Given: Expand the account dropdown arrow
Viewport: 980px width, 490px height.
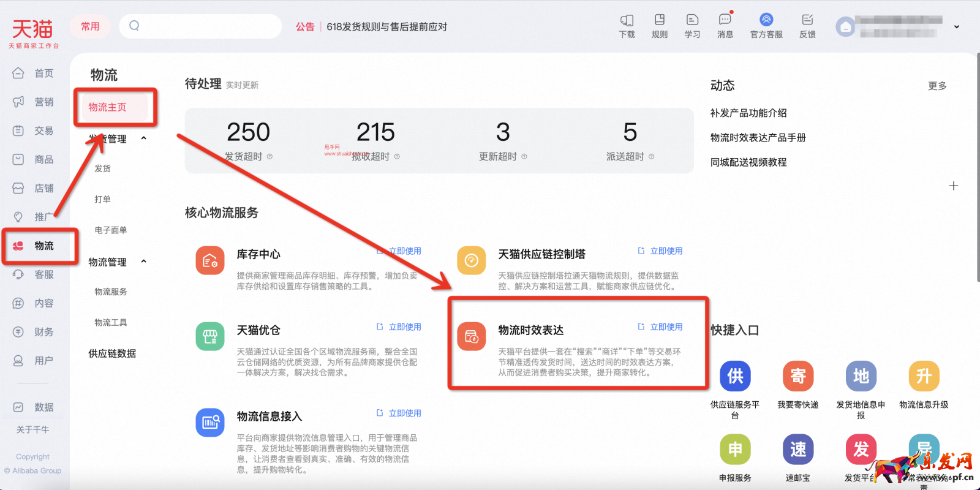Looking at the screenshot, I should (957, 27).
